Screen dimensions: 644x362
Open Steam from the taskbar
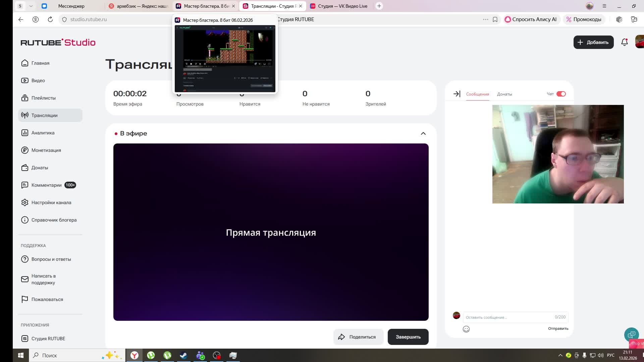183,355
